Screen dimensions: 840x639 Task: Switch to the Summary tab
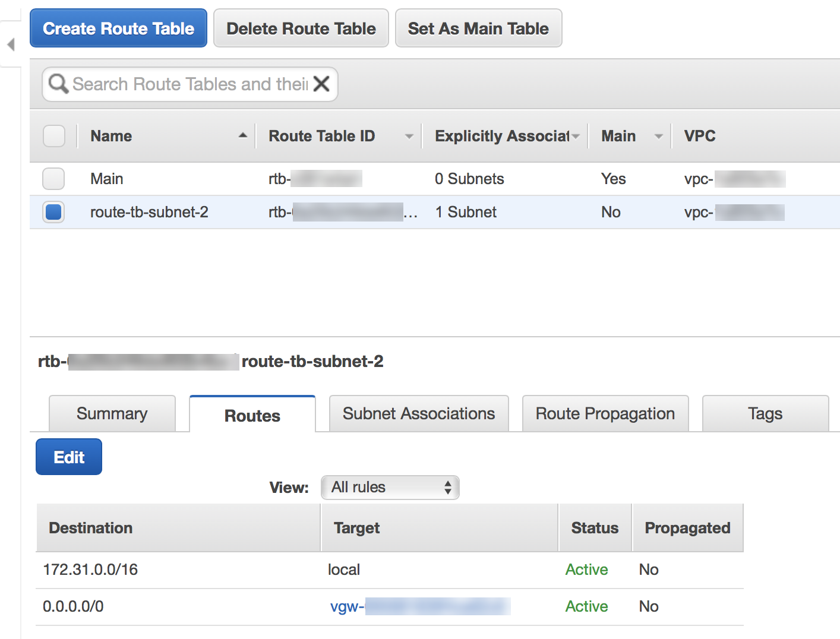[x=112, y=414]
